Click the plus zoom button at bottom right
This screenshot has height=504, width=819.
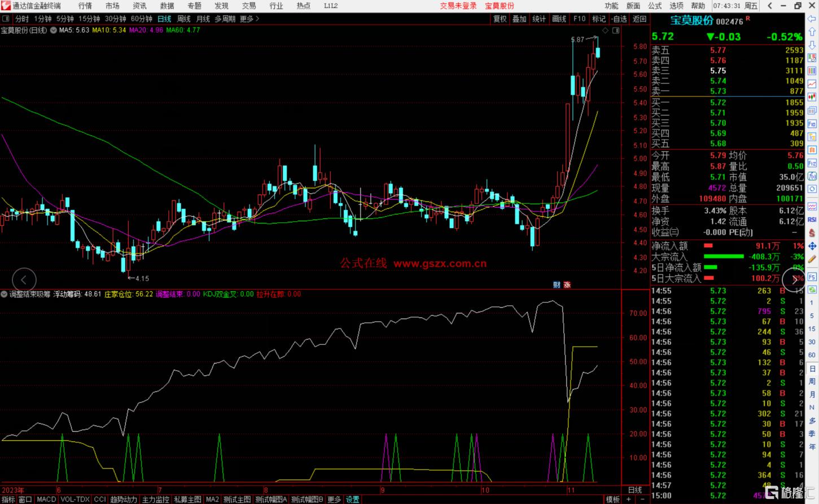pos(628,499)
